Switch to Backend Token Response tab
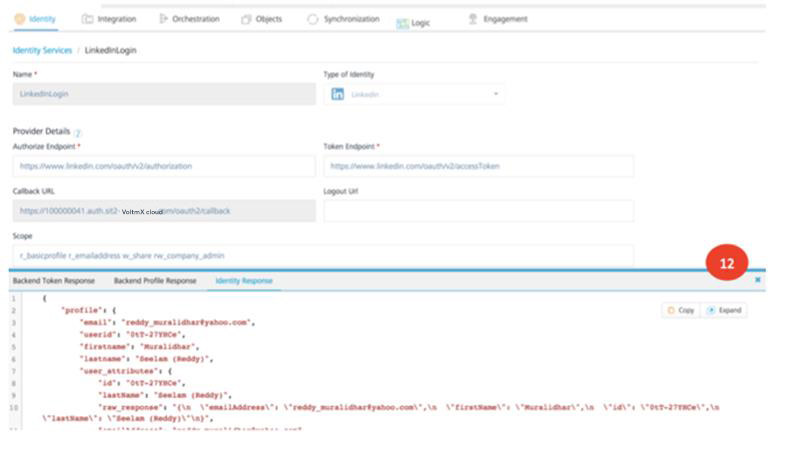Image resolution: width=800 pixels, height=452 pixels. pyautogui.click(x=54, y=281)
